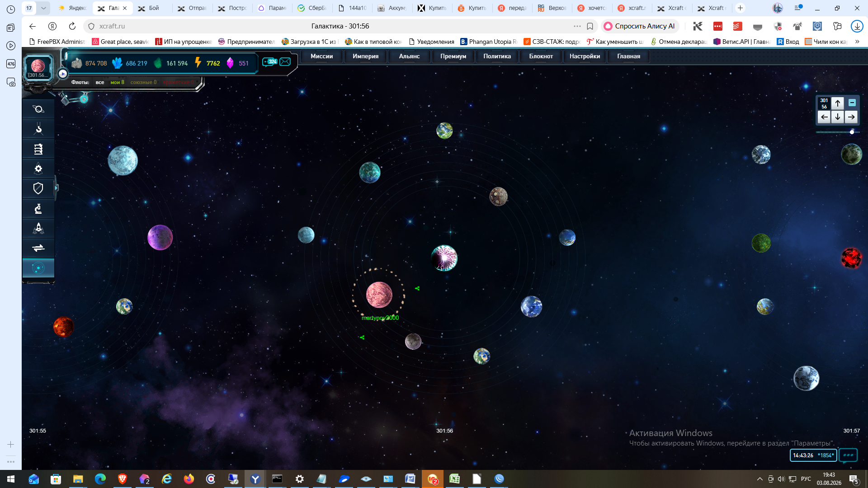Screen dimensions: 868x488
Task: Click the Спросить Алису AI button
Action: pos(640,26)
